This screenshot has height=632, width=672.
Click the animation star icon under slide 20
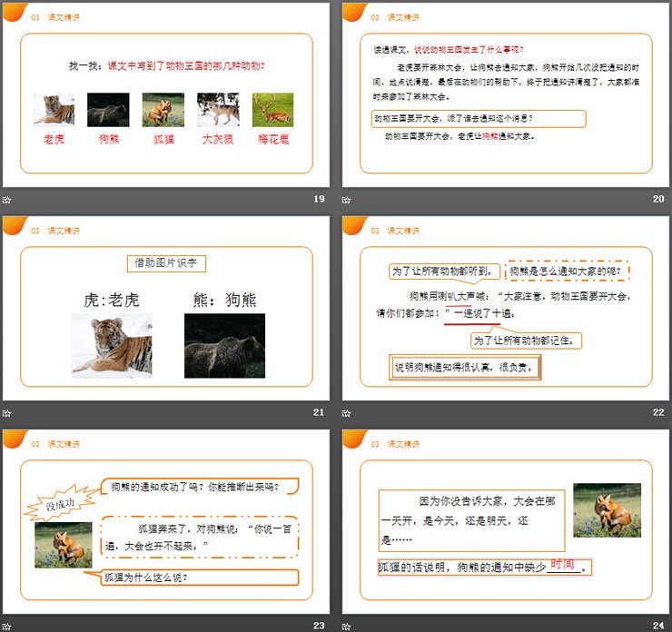tap(348, 200)
